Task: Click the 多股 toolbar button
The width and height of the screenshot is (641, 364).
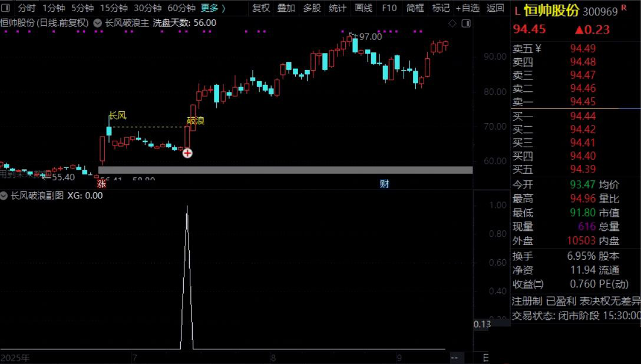Action: pyautogui.click(x=312, y=8)
